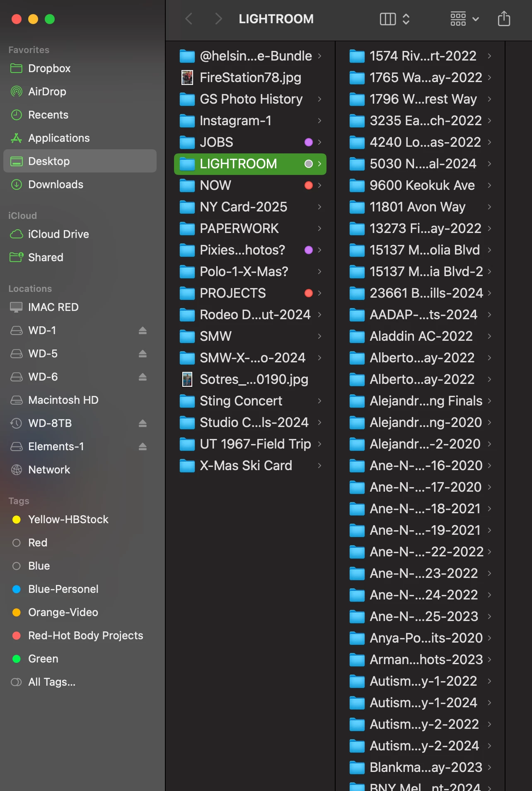Open the 9600 Keokuk Ave folder

coord(420,185)
